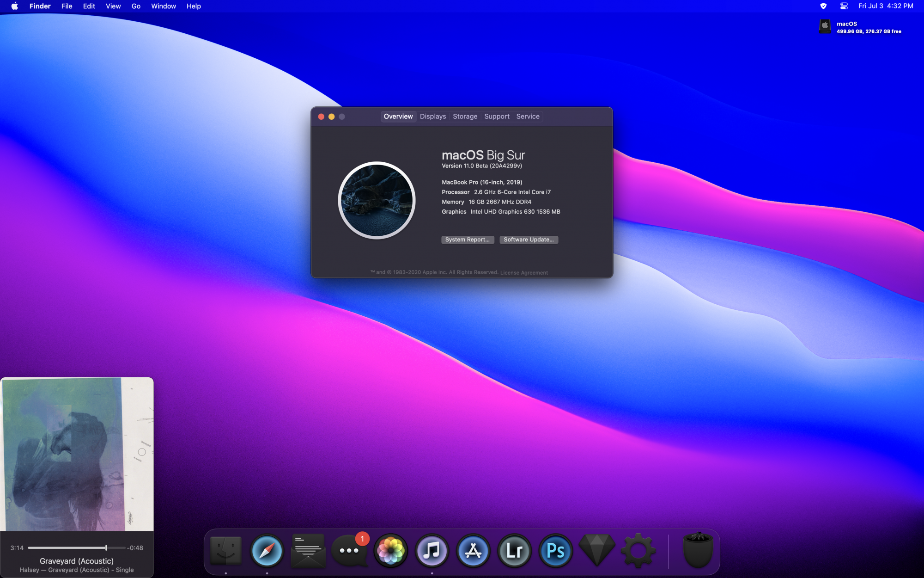Click the System Report button
The image size is (924, 578).
coord(468,240)
